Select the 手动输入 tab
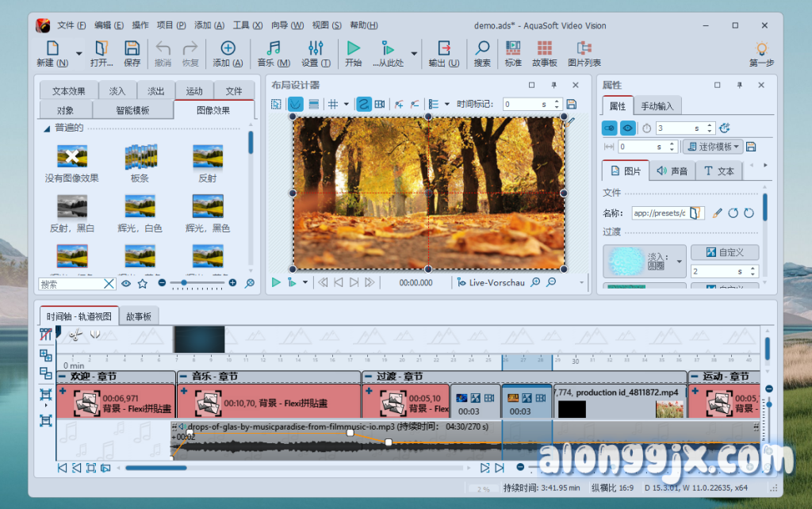 click(657, 106)
